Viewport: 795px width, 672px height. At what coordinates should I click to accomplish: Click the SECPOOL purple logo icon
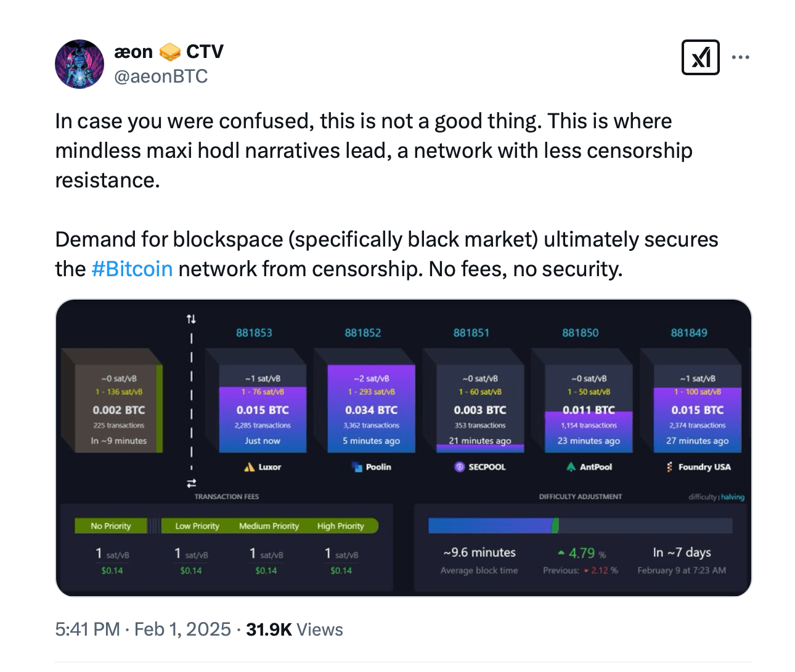click(x=459, y=467)
